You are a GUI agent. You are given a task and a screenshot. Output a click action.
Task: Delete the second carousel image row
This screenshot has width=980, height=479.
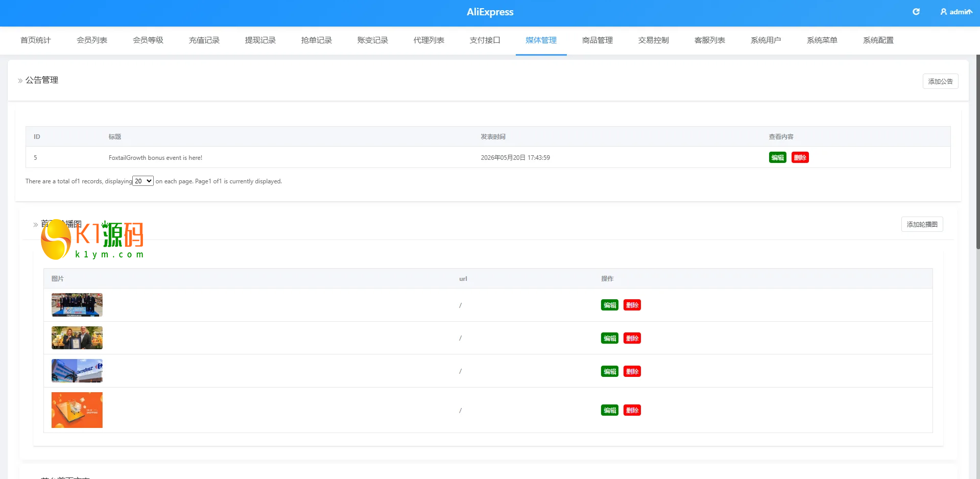tap(632, 338)
